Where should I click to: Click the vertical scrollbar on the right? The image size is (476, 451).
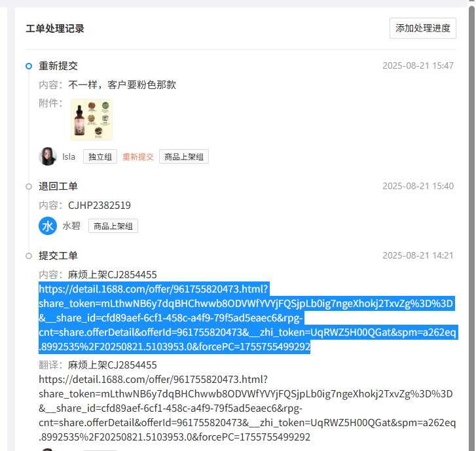471,225
